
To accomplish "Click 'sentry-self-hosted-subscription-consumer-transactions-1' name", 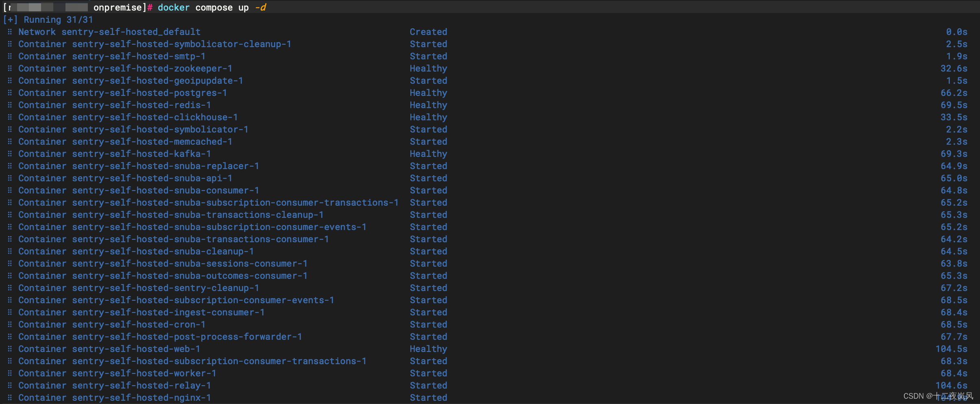I will pyautogui.click(x=219, y=361).
